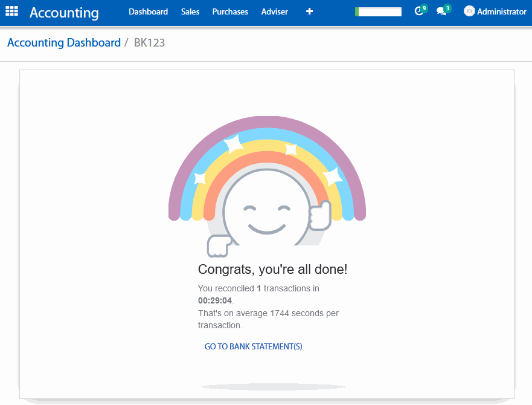Viewport: 532px width, 405px height.
Task: Click the plus icon in navbar
Action: click(309, 11)
